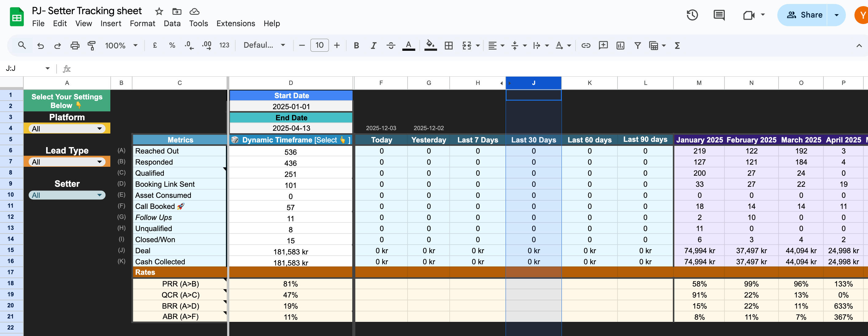Image resolution: width=868 pixels, height=336 pixels.
Task: Toggle bold formatting
Action: 356,46
